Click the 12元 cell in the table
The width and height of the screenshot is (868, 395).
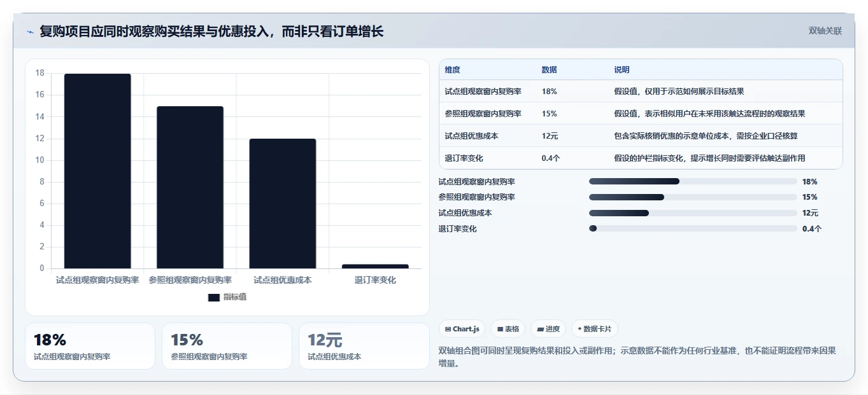(550, 136)
